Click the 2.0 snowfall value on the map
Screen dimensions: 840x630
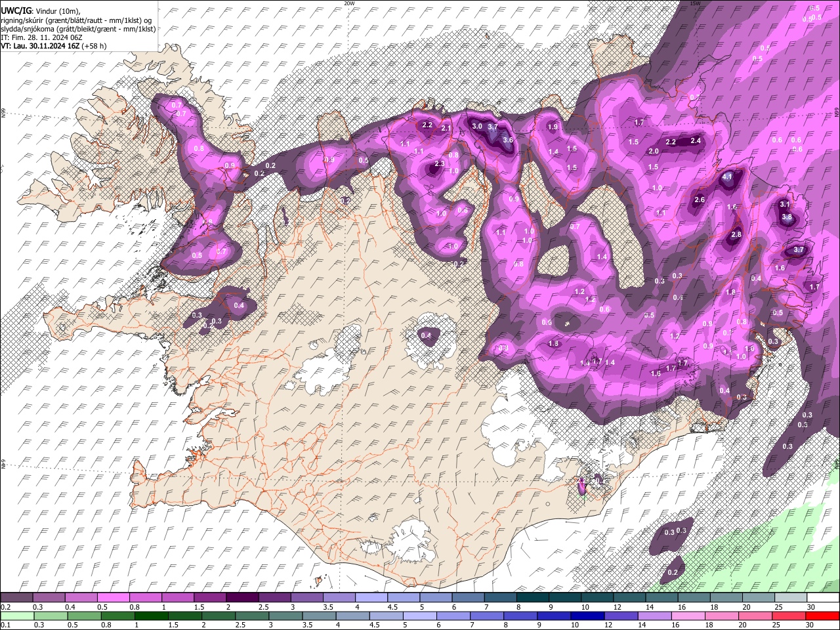point(654,151)
